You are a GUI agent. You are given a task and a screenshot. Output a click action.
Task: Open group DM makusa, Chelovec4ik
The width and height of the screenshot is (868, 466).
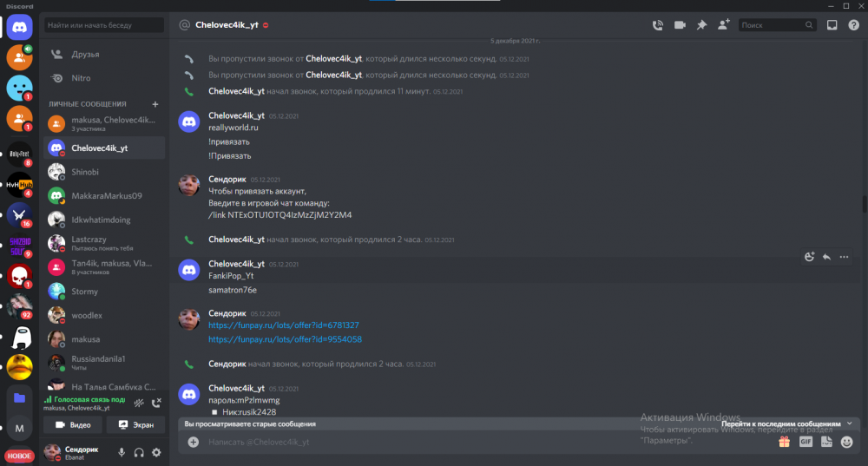104,123
